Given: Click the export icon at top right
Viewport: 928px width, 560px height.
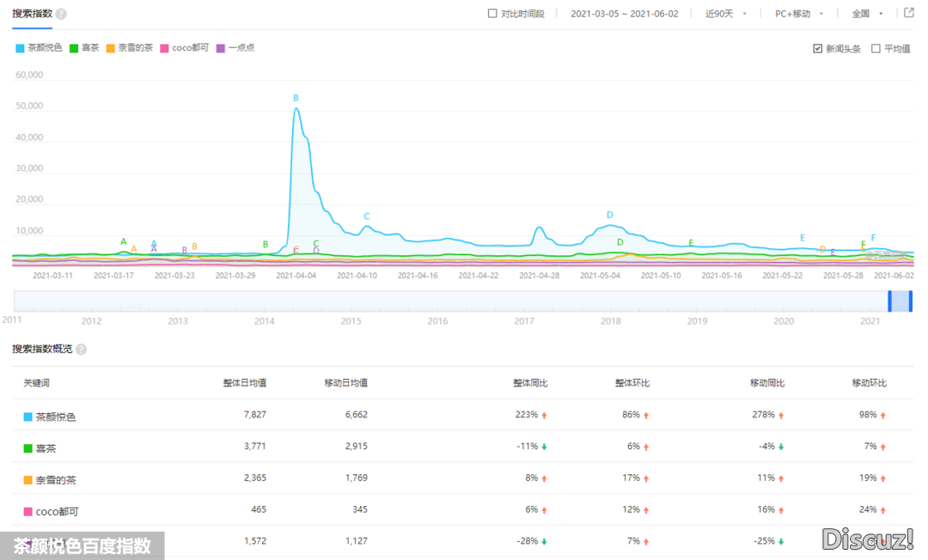Looking at the screenshot, I should (909, 13).
